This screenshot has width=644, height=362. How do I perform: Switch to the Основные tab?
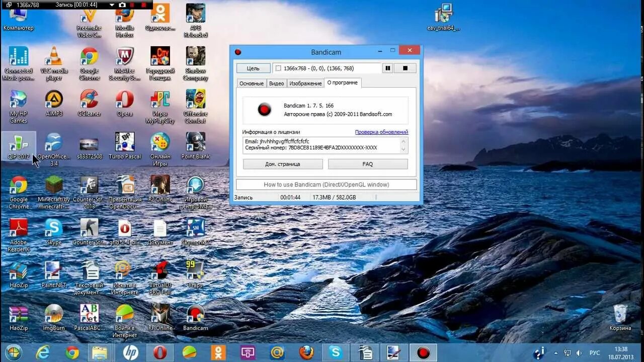pyautogui.click(x=252, y=83)
